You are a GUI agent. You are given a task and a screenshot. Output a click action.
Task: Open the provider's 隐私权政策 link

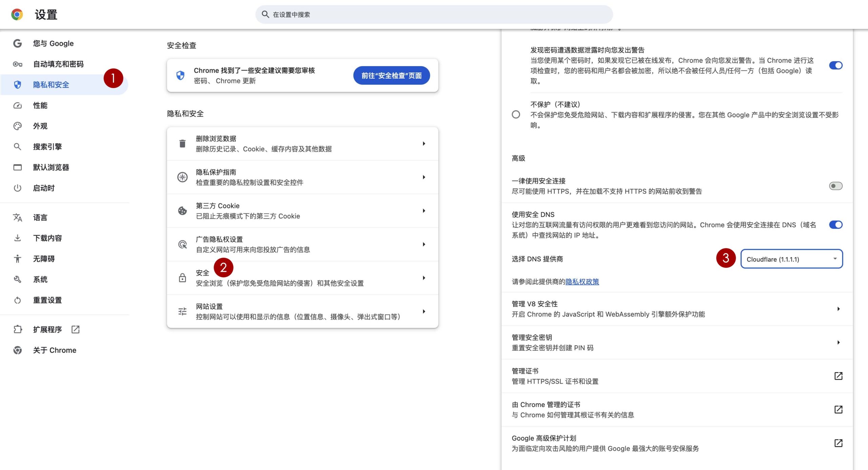point(582,282)
